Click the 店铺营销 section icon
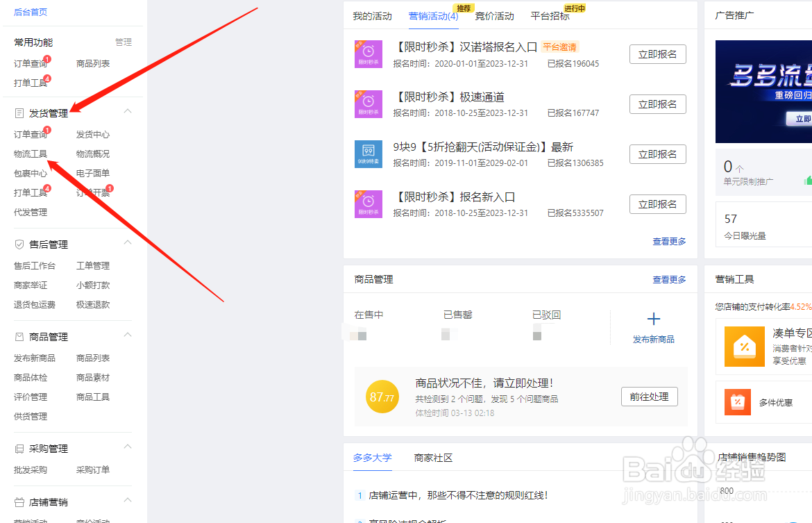The image size is (812, 523). pos(19,502)
